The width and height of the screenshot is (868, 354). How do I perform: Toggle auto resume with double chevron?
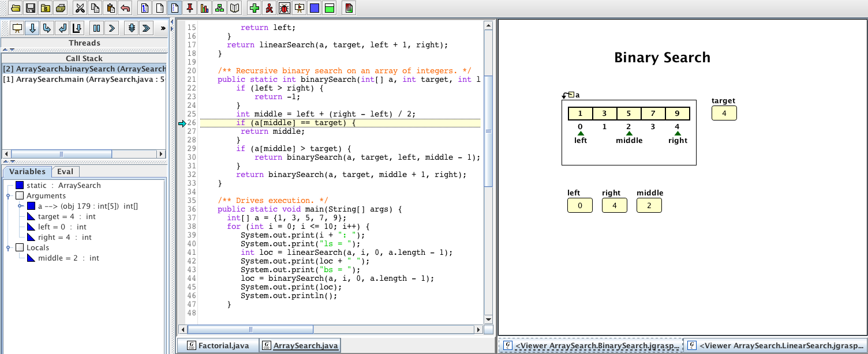[x=147, y=28]
